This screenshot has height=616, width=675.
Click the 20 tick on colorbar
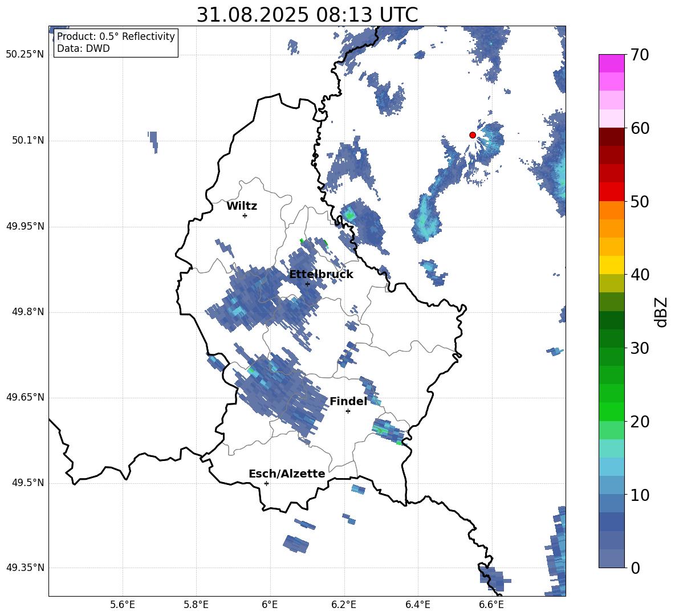640,421
